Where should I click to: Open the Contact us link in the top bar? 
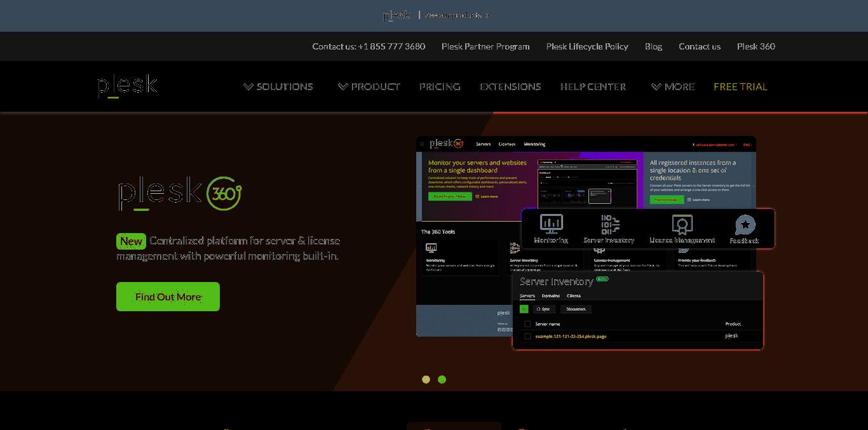pos(700,46)
